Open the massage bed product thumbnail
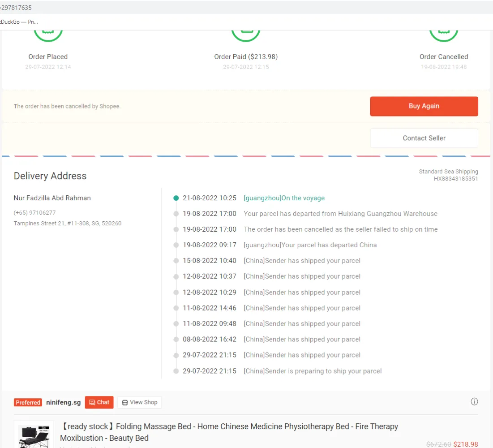The width and height of the screenshot is (493, 448). point(34,435)
